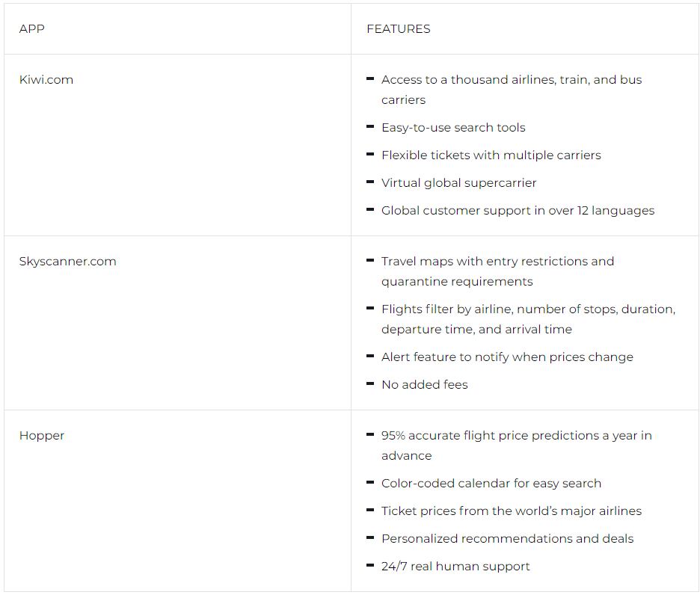
Task: Click bullet dash before 'Travel maps' line
Action: coord(370,261)
